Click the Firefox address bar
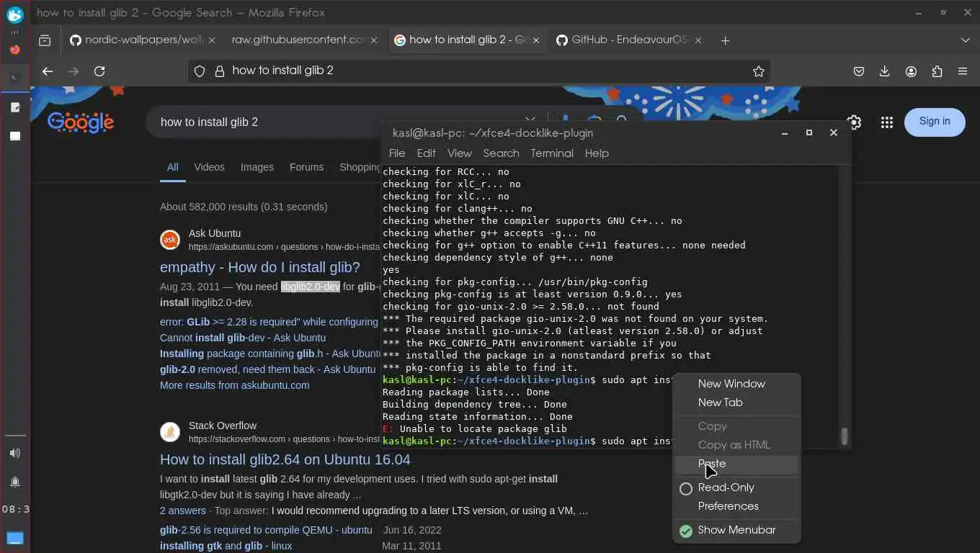The height and width of the screenshot is (553, 980). point(480,71)
